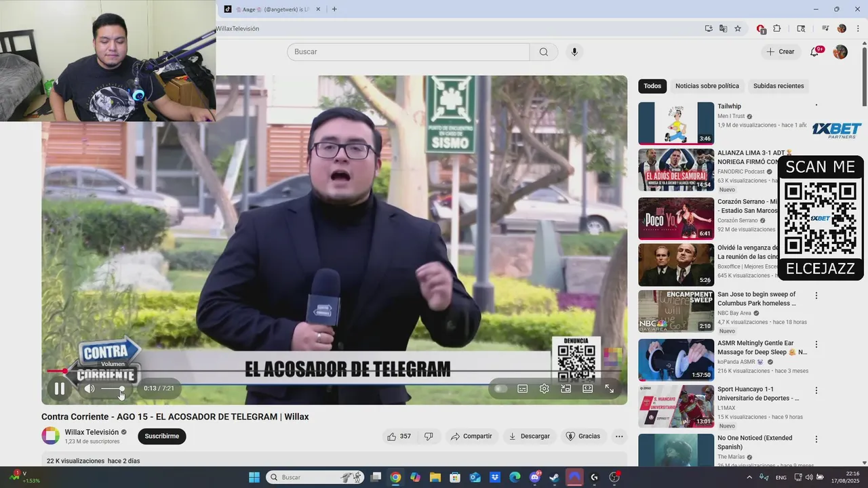Viewport: 868px width, 488px height.
Task: Open the Chrome profile avatar
Action: [842, 28]
